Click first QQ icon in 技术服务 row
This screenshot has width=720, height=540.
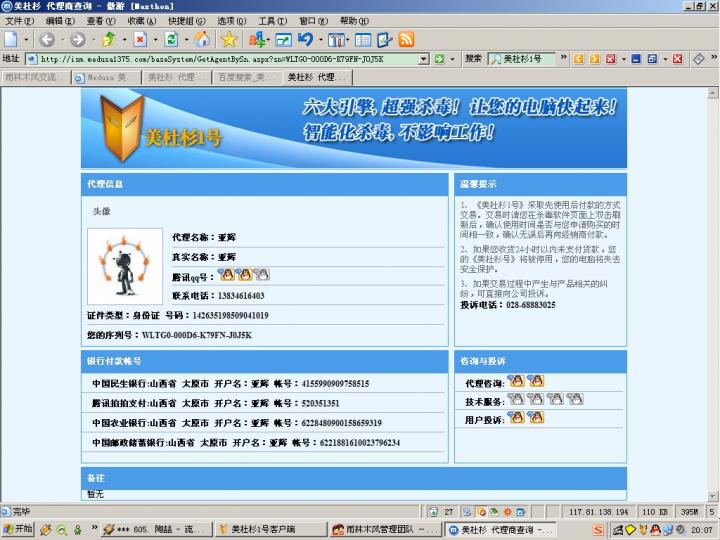tap(516, 399)
